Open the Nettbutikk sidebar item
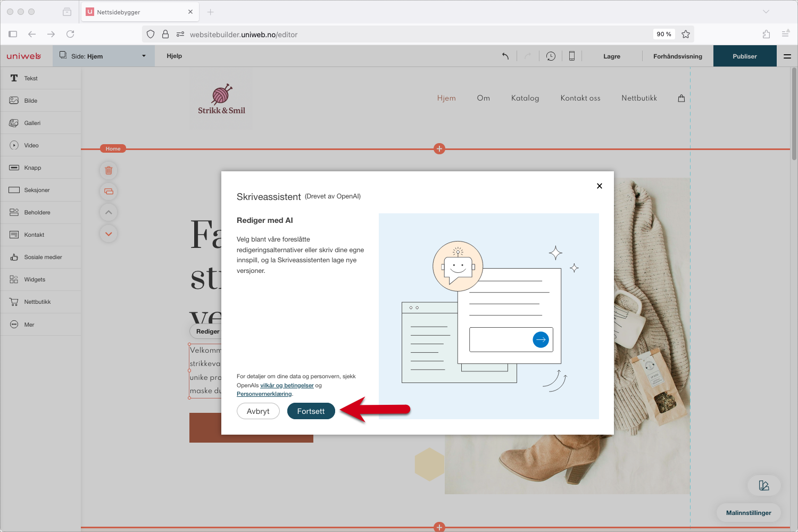Screen dimensions: 798x532 pyautogui.click(x=40, y=302)
